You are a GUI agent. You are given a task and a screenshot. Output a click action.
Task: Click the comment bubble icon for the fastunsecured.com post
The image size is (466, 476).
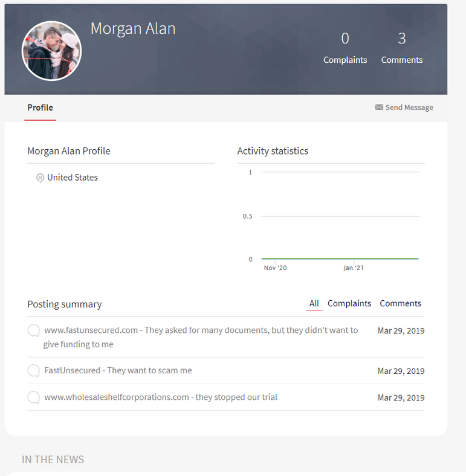point(33,330)
